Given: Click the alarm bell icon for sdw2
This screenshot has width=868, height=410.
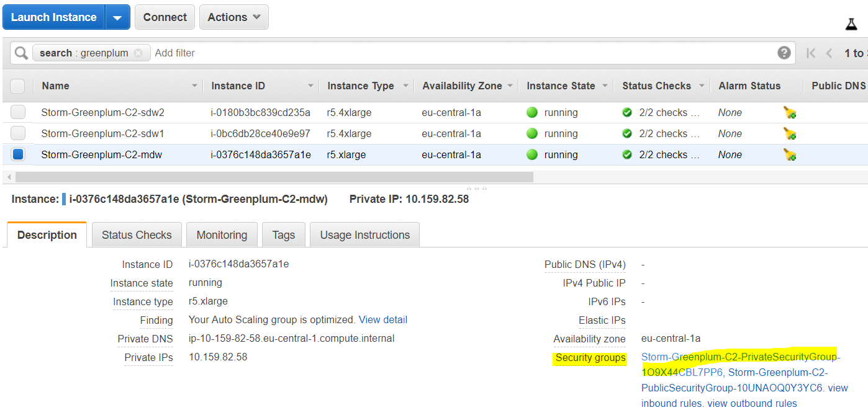Looking at the screenshot, I should pos(790,113).
